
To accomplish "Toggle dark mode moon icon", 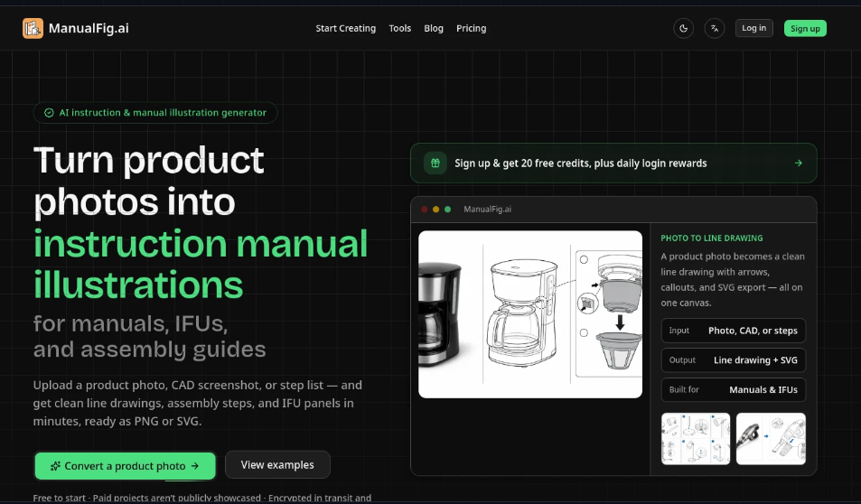I will pos(684,28).
